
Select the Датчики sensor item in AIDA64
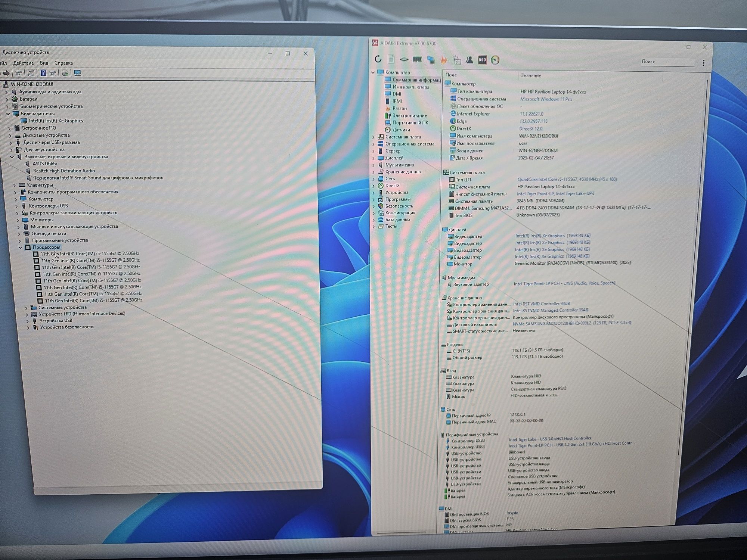[x=401, y=130]
